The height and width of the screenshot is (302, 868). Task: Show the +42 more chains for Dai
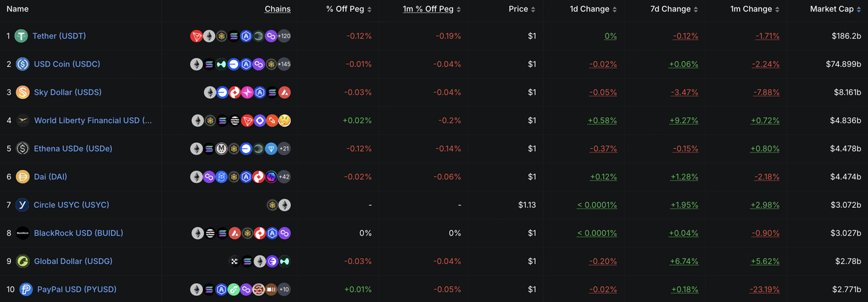(x=284, y=177)
